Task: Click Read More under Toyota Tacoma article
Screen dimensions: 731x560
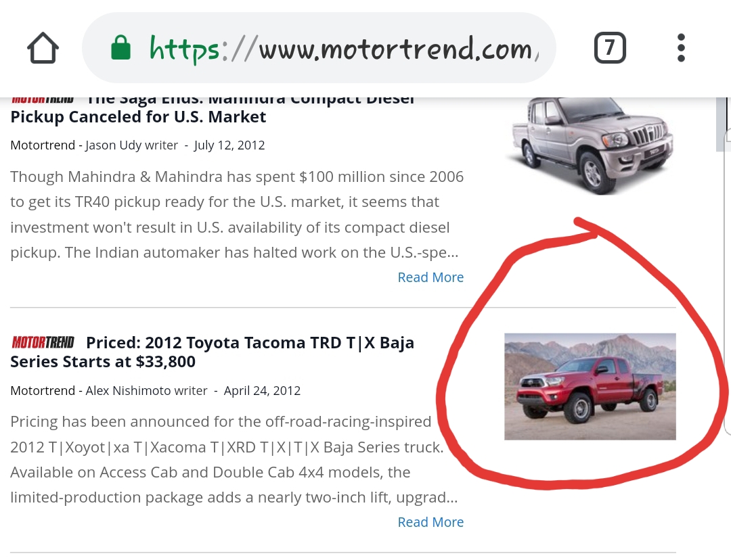Action: tap(430, 522)
